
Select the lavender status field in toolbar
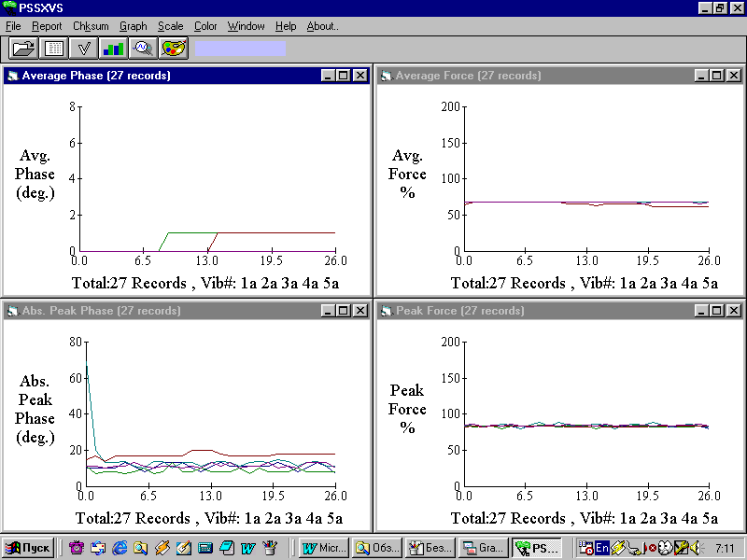[240, 49]
